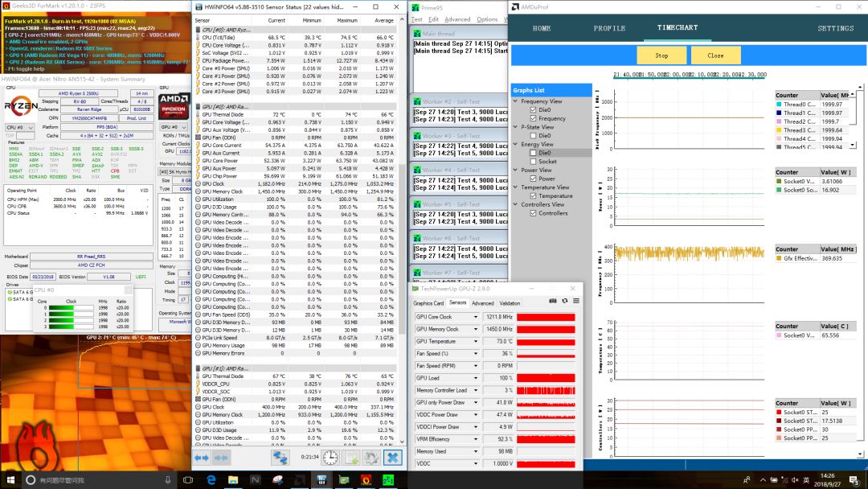Click Prime95 green taskbar icon
Screen dimensions: 868x489
click(x=388, y=480)
